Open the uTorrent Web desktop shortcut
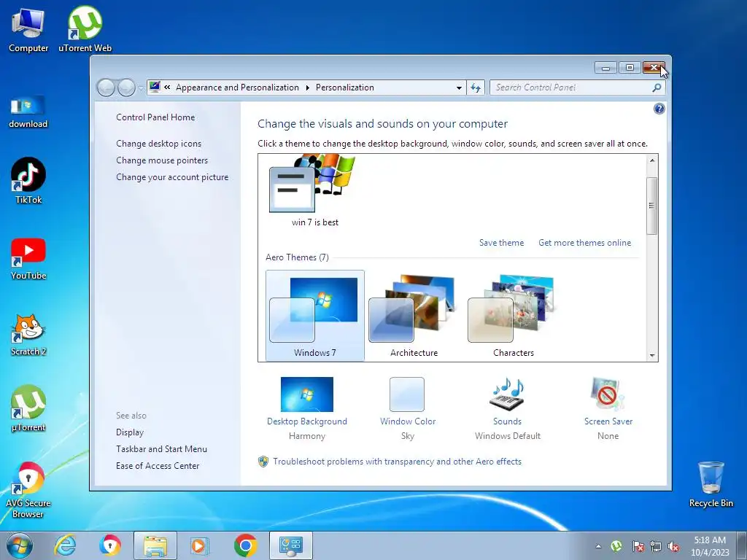This screenshot has height=560, width=747. [85, 30]
